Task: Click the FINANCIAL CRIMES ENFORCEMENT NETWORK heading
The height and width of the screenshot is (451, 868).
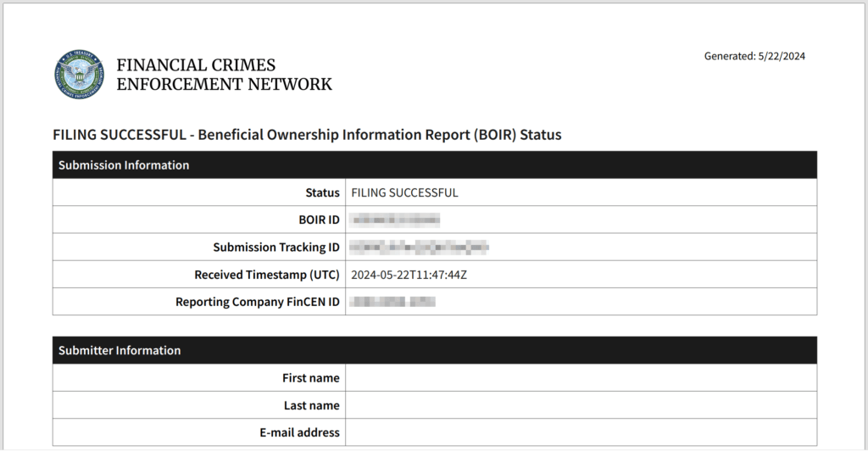Action: 224,75
